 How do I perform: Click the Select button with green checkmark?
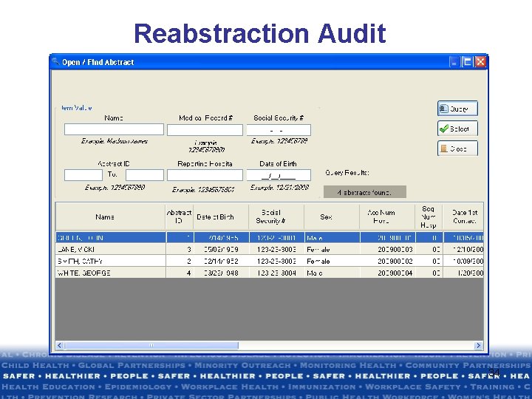(x=457, y=129)
